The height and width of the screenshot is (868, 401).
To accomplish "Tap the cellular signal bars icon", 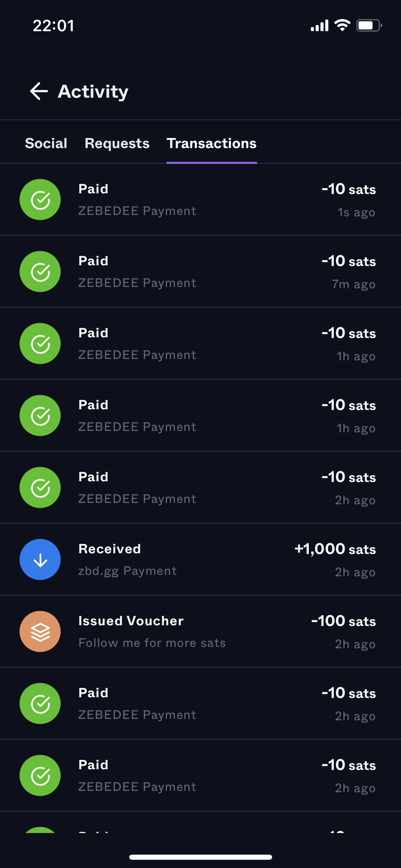I will 319,26.
